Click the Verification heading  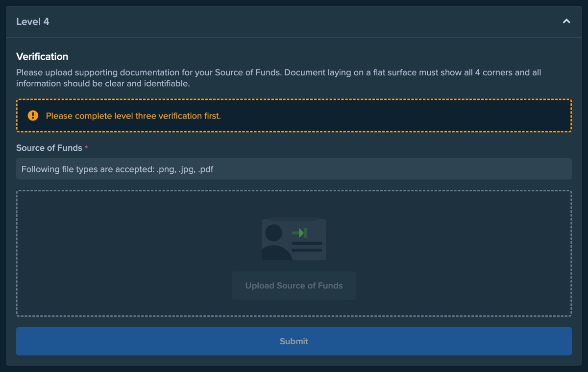(42, 56)
